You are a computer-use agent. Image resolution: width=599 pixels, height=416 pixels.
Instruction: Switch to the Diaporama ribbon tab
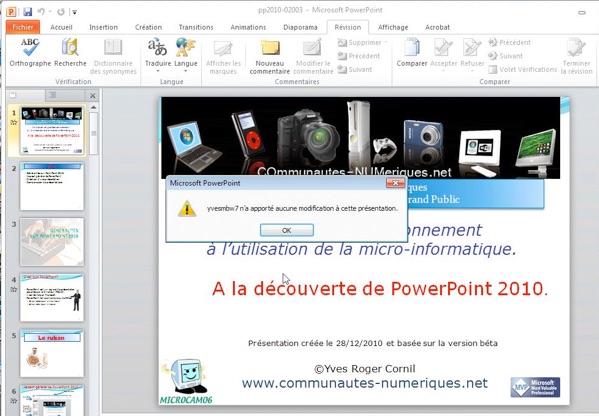[x=300, y=27]
